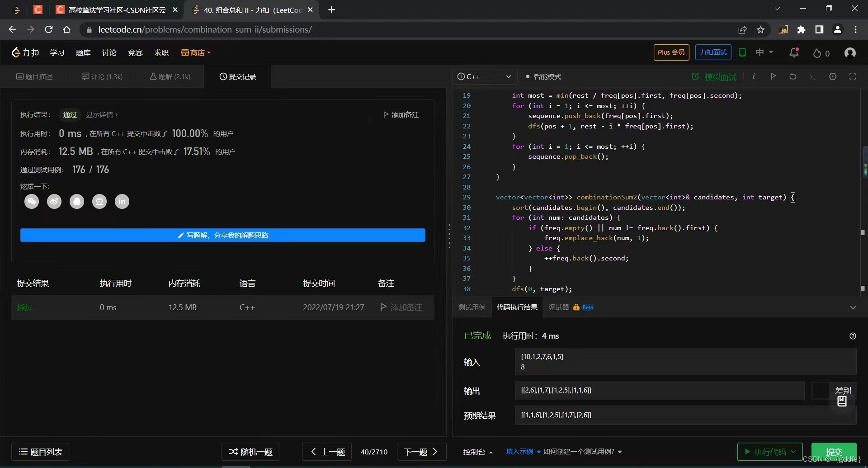Select 提交记录 tab
Viewport: 868px width, 468px height.
click(238, 76)
